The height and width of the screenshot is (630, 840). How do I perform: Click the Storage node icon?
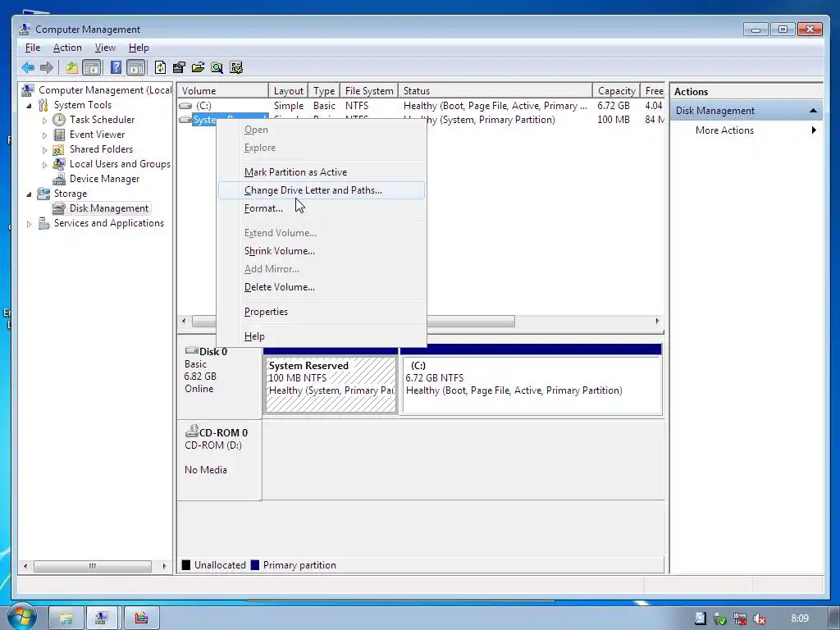(x=43, y=194)
